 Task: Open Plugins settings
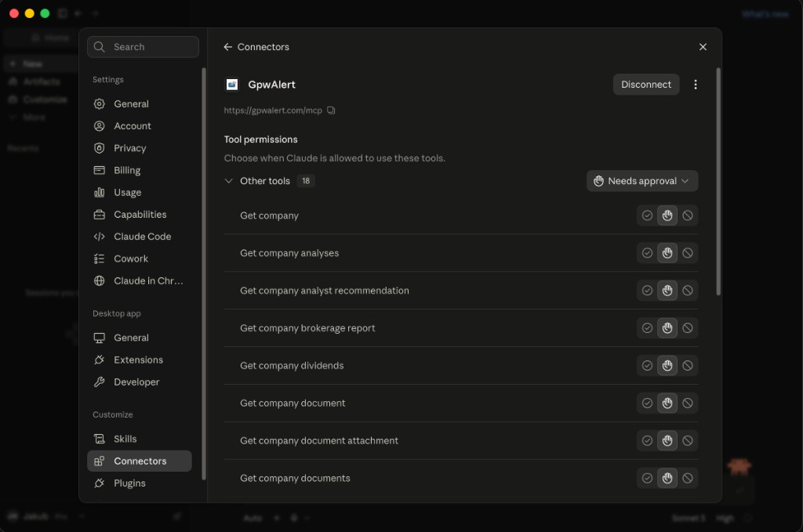pyautogui.click(x=140, y=483)
